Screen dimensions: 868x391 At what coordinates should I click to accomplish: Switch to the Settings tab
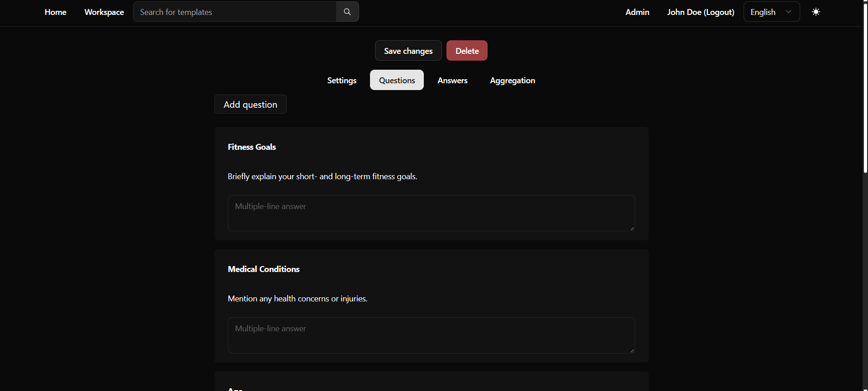click(x=342, y=80)
